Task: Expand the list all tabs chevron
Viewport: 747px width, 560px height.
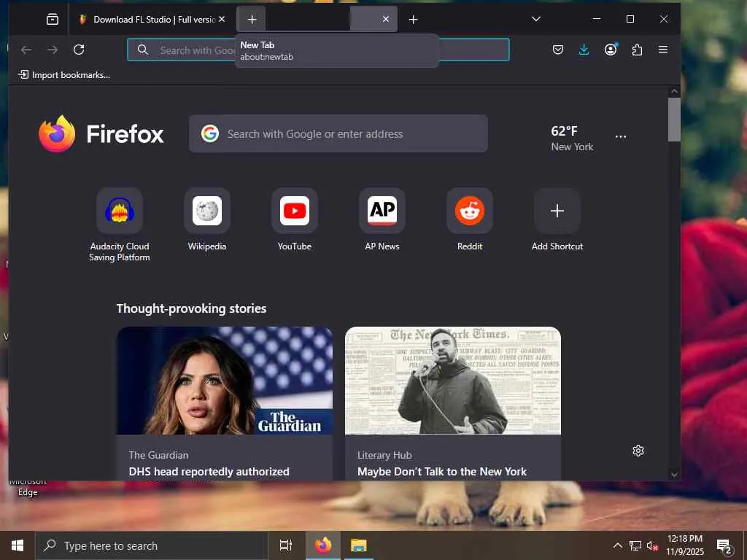Action: pos(536,19)
